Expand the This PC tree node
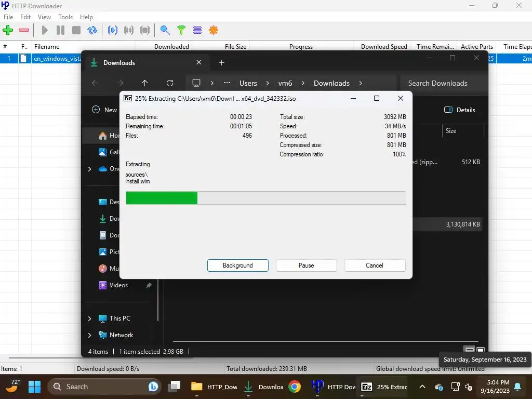Viewport: 532px width, 399px height. click(x=89, y=318)
